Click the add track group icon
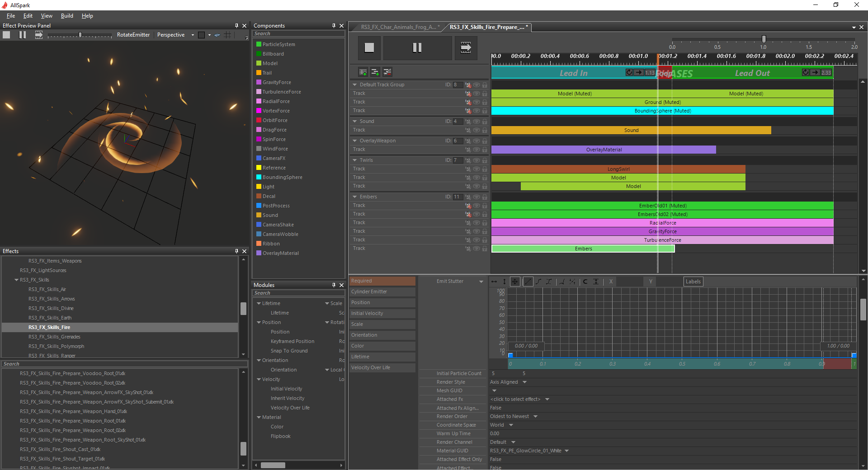 [363, 72]
